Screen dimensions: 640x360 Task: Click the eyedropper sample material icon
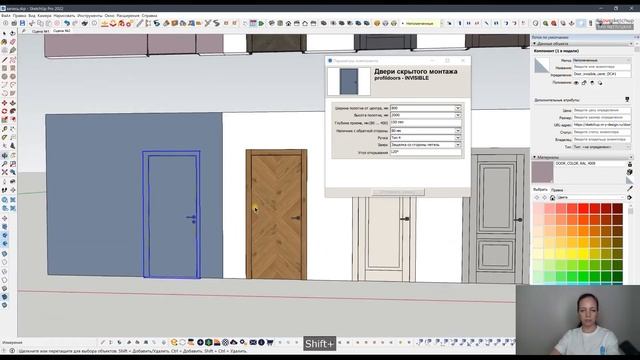click(x=630, y=188)
